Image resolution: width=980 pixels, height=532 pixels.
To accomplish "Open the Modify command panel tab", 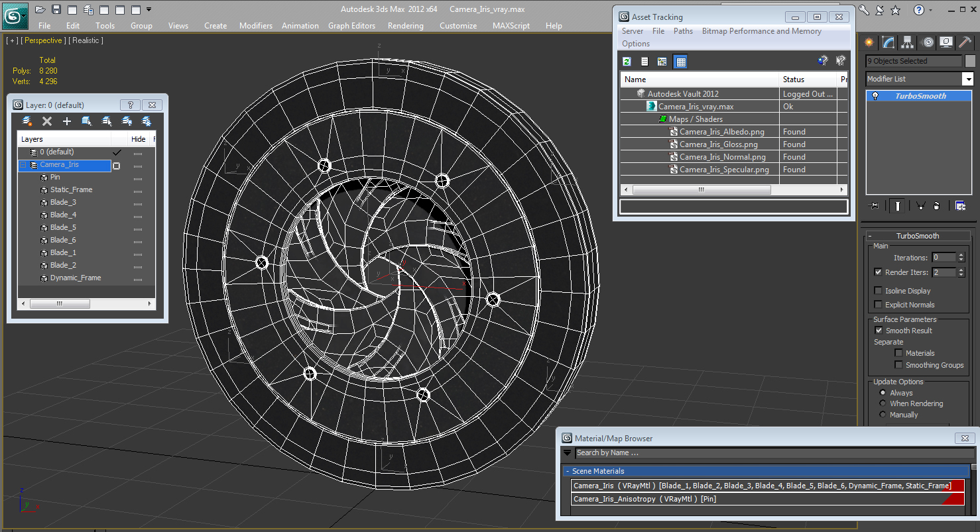I will pos(888,42).
